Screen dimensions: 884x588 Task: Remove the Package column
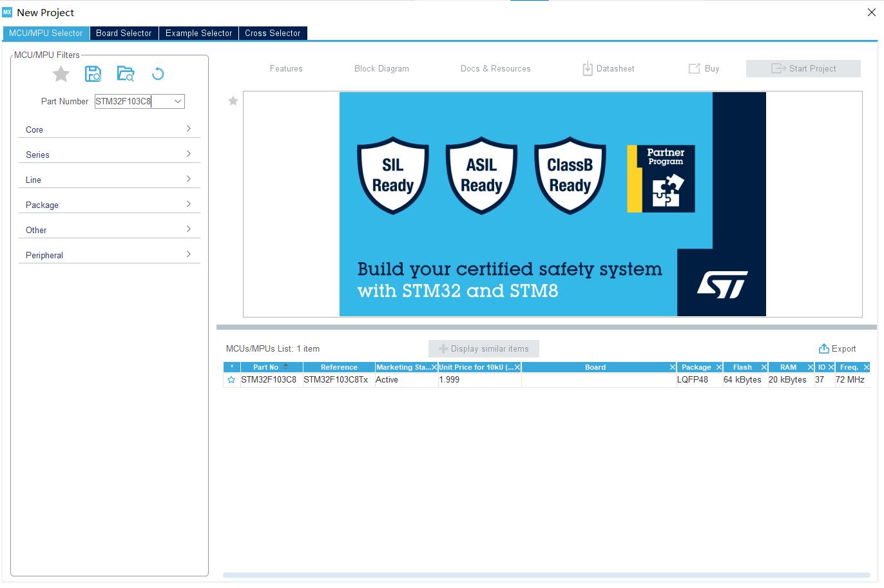(719, 367)
